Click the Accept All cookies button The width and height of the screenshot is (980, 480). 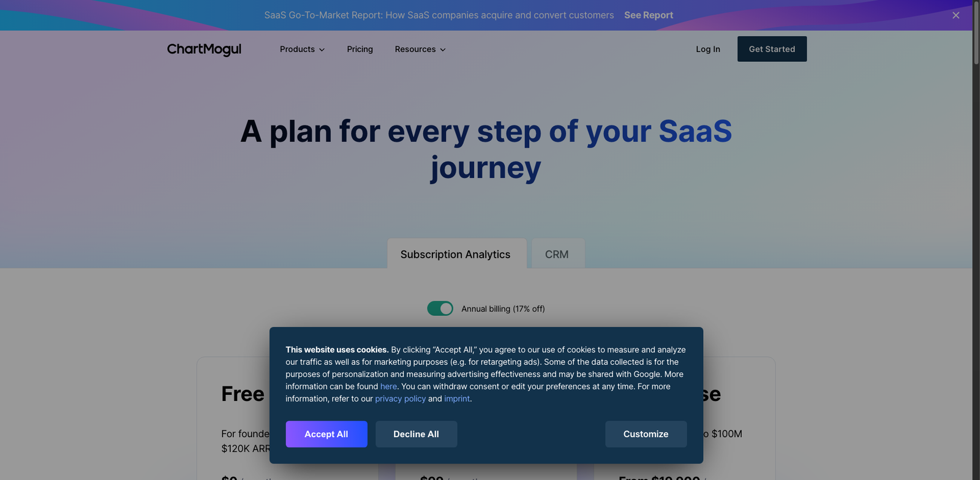coord(326,433)
